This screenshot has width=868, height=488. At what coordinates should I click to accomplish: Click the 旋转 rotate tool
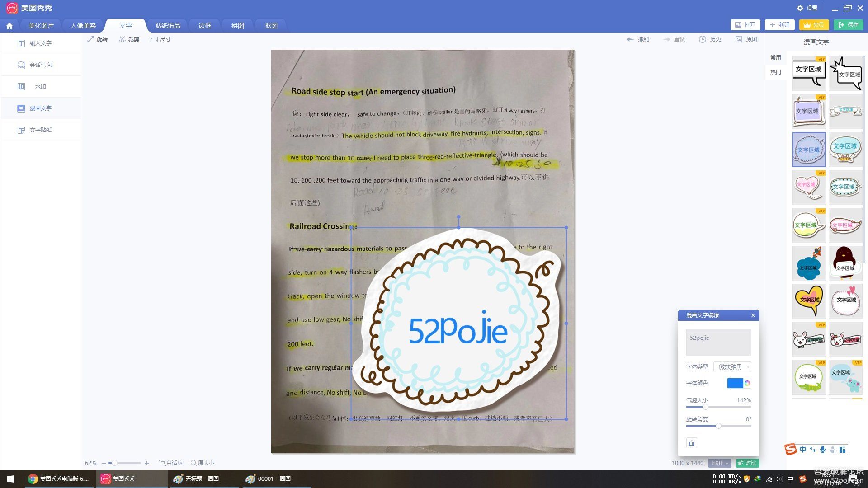(98, 39)
